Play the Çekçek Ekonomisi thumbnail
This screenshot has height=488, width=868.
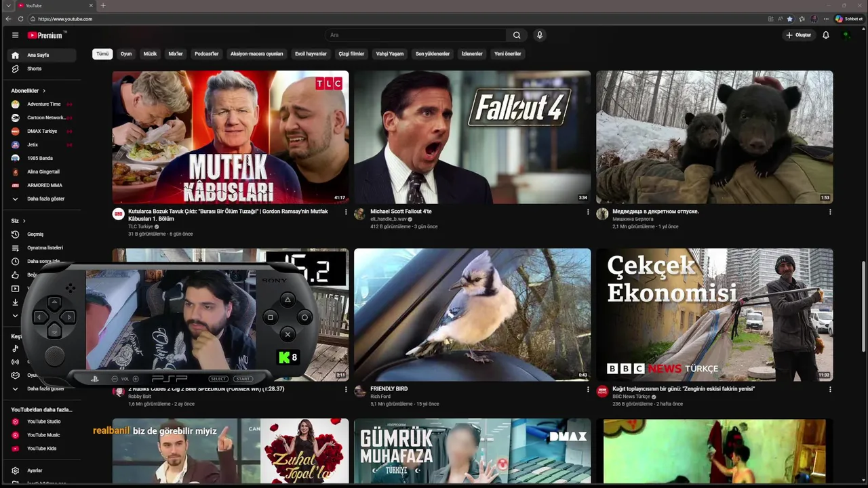(x=714, y=314)
